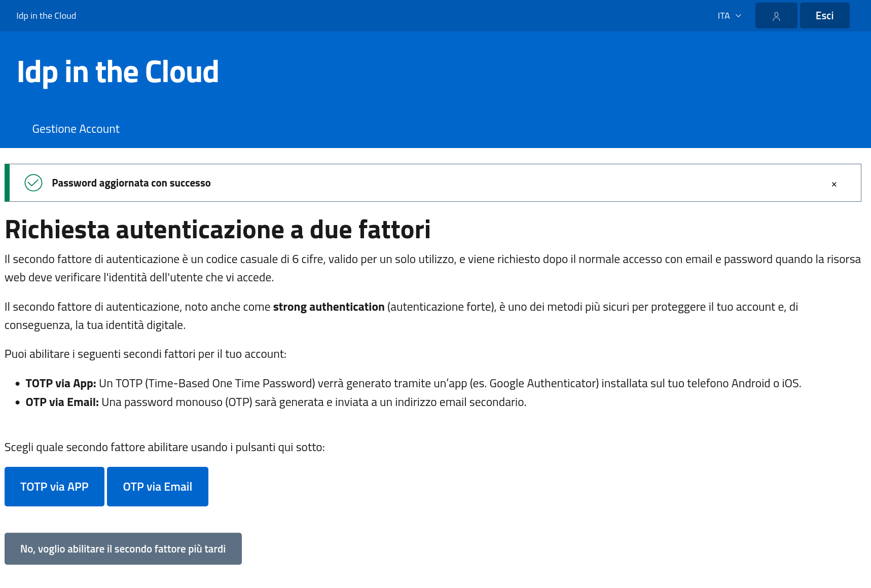871x588 pixels.
Task: Click the large Idp in the Cloud title
Action: coord(118,72)
